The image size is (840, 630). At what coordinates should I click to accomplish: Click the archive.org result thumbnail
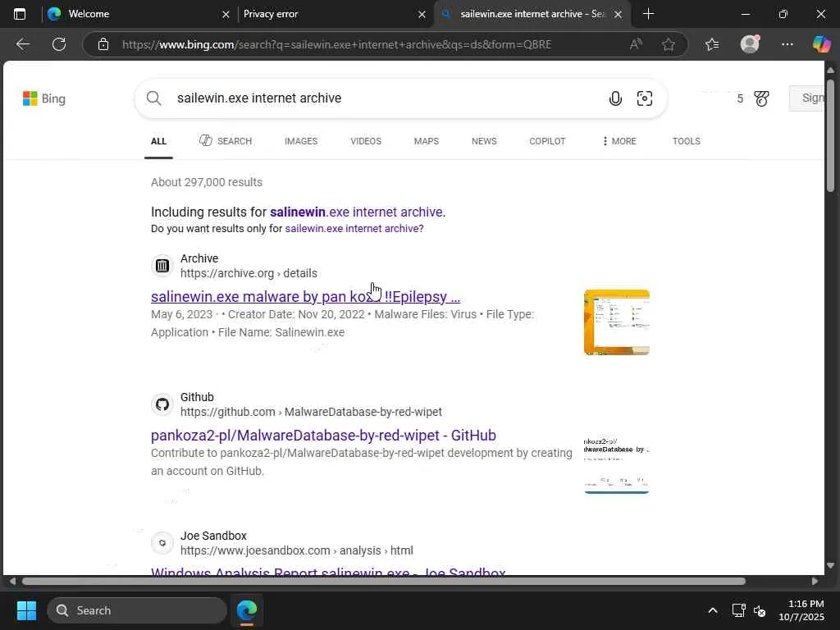(617, 322)
